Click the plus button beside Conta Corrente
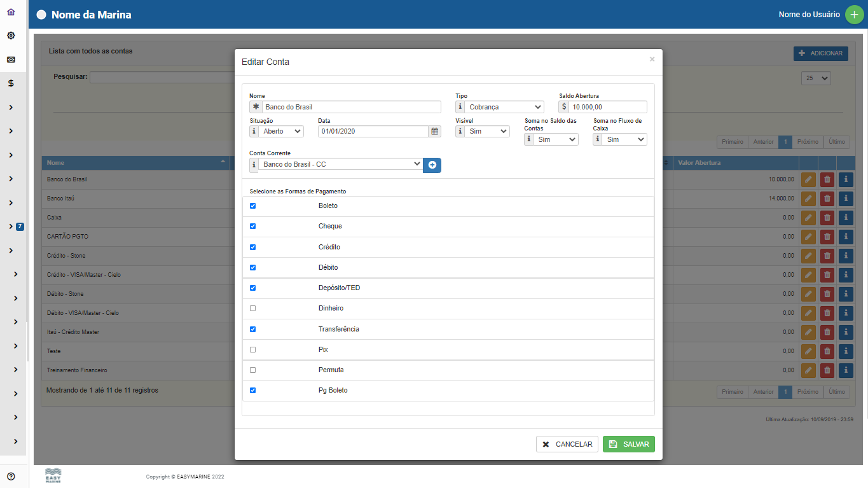The height and width of the screenshot is (488, 868). 432,165
